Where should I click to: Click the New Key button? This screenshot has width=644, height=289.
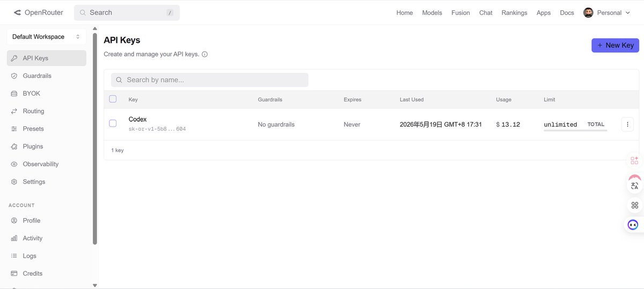pyautogui.click(x=615, y=45)
